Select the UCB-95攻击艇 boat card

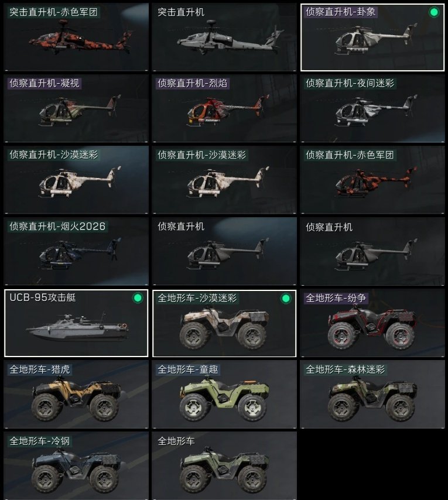(x=76, y=323)
